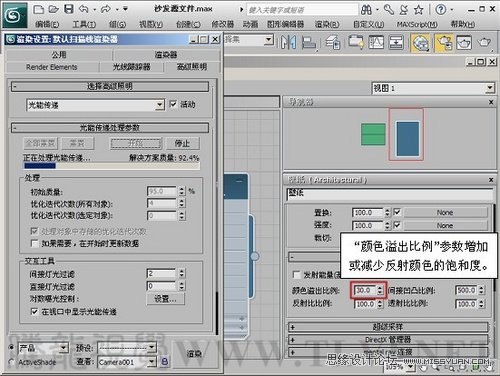
Task: Adjust the 直接灯光过滤 spinner arrows
Action: point(182,286)
